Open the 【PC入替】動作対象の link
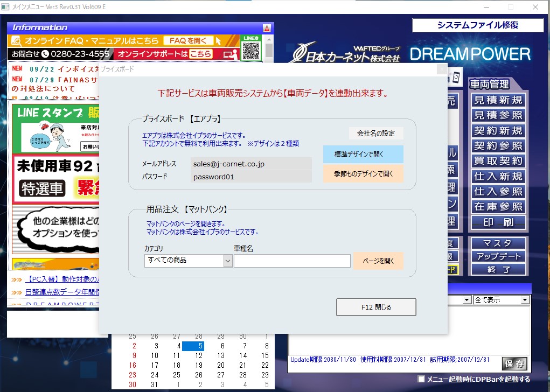Screen dimensions: 550x392 (62, 279)
